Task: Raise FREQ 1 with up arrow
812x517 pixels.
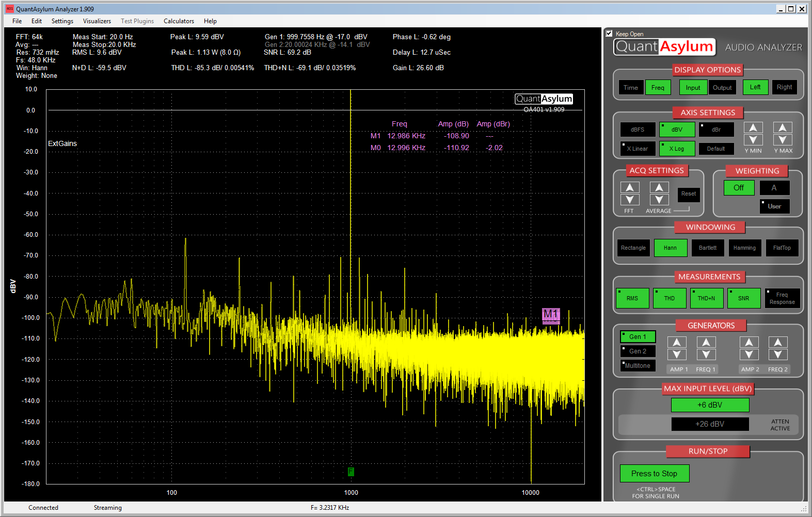Action: (706, 342)
